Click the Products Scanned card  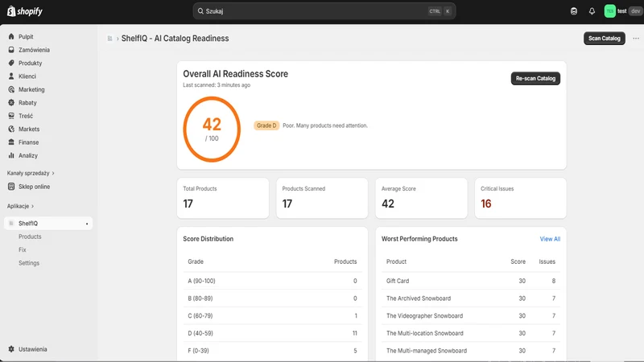coord(322,198)
